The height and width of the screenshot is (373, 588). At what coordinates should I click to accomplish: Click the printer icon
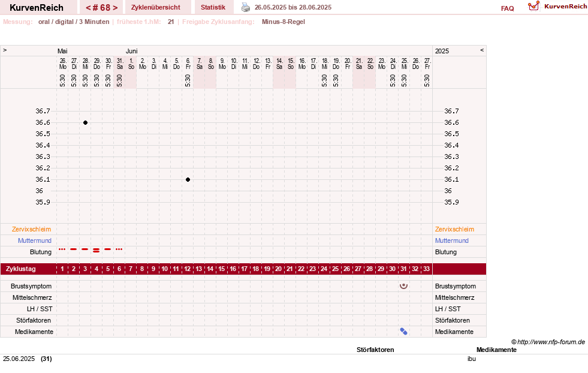(246, 7)
